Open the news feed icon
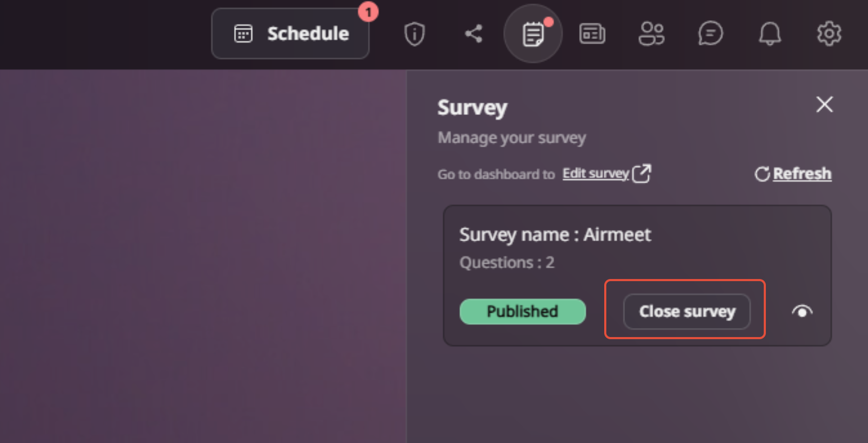This screenshot has height=443, width=868. pos(592,34)
